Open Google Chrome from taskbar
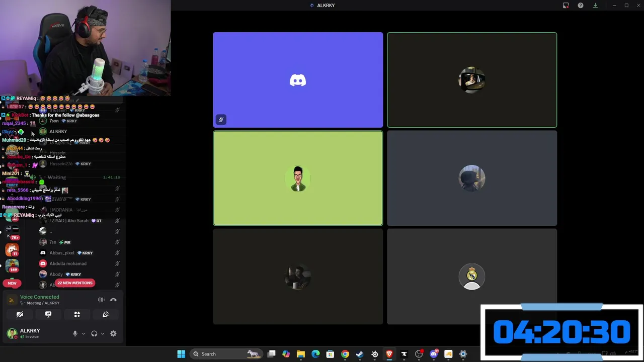This screenshot has width=644, height=362. [x=345, y=354]
